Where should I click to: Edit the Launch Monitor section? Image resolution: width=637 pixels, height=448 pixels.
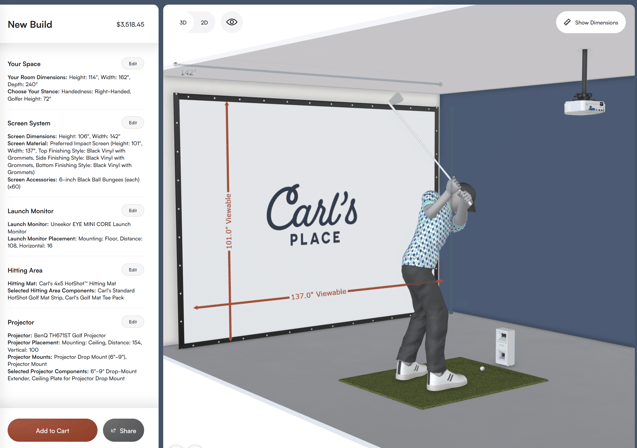click(133, 211)
